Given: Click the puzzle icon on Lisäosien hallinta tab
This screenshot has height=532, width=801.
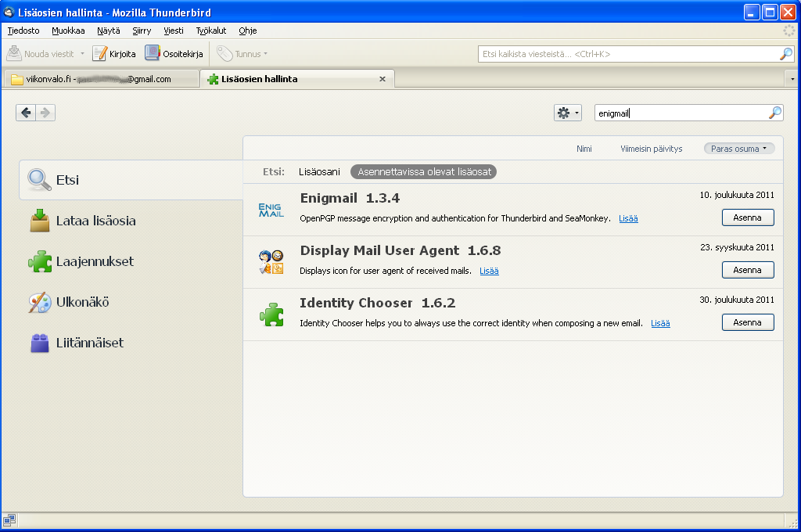Looking at the screenshot, I should tap(213, 79).
